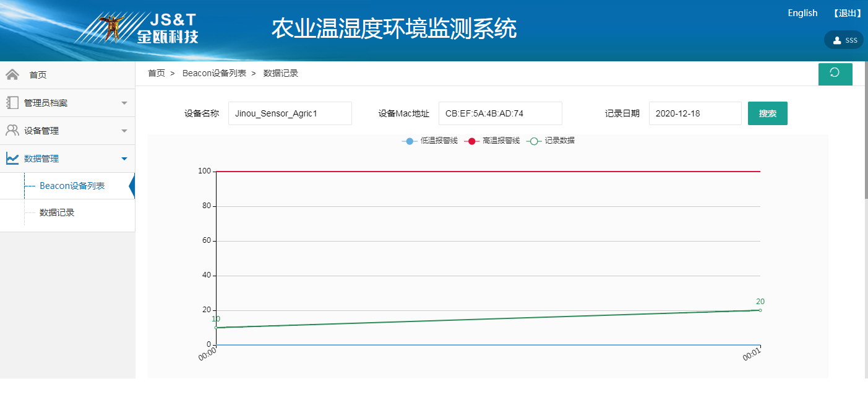
Task: Open the 管理员档案 menu item
Action: click(67, 103)
